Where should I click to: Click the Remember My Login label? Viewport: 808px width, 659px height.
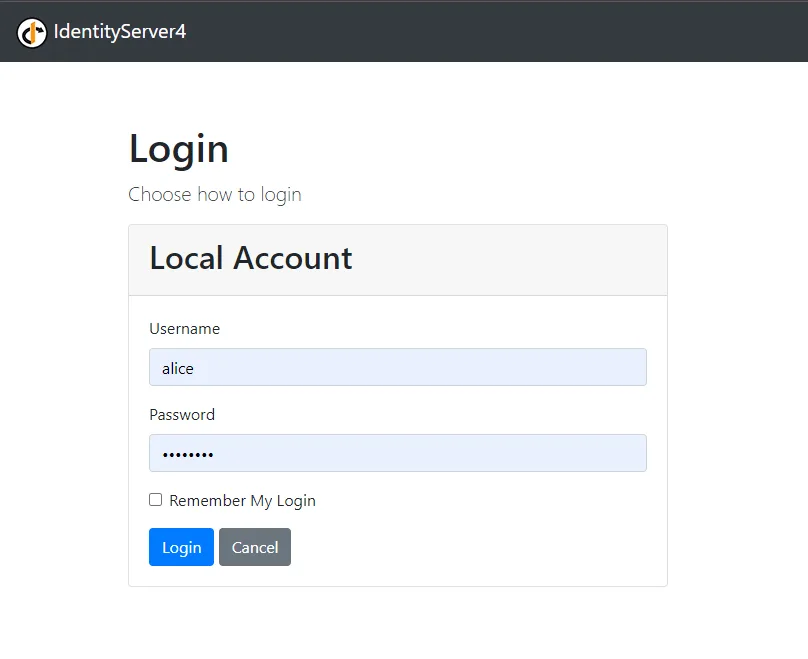(243, 500)
